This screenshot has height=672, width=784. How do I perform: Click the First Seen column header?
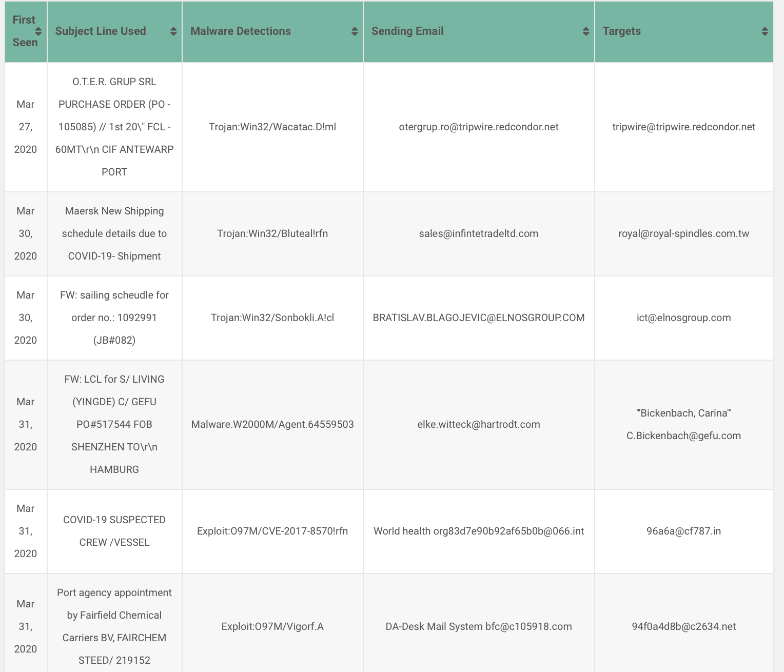24,31
